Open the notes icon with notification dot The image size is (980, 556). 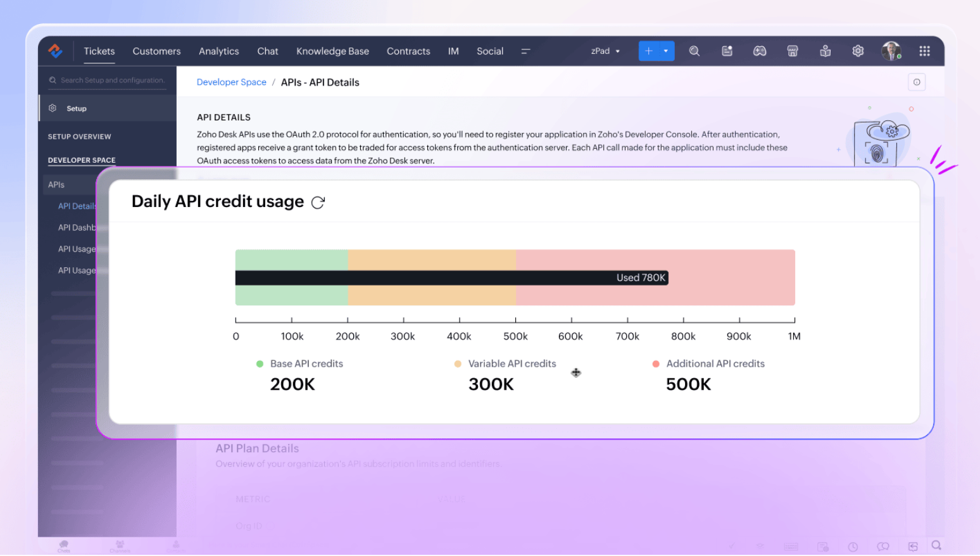click(x=727, y=51)
